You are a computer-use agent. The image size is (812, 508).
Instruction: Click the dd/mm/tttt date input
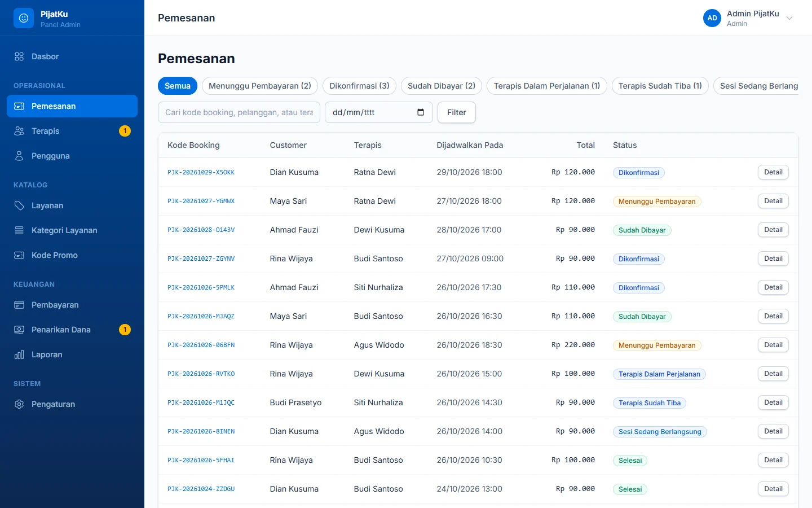tap(379, 112)
